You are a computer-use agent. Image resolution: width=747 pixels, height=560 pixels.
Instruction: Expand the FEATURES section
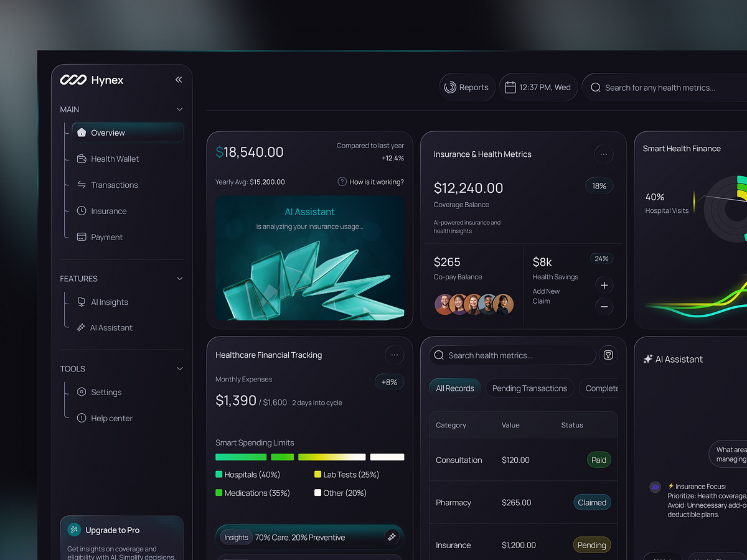coord(179,278)
